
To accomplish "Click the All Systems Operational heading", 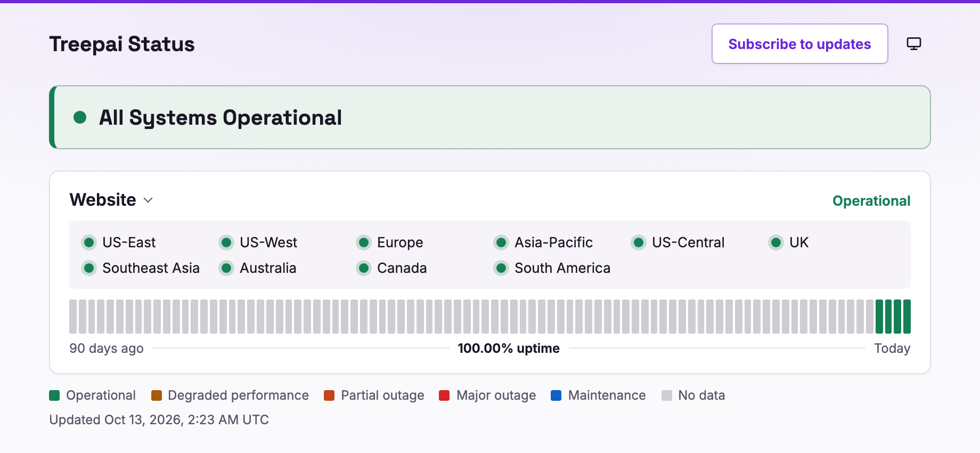I will (220, 118).
